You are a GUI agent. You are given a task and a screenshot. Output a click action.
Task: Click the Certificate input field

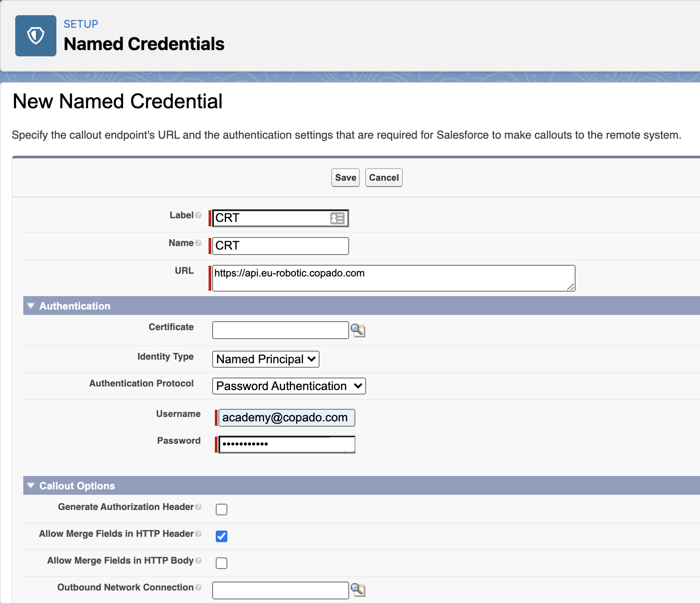281,330
